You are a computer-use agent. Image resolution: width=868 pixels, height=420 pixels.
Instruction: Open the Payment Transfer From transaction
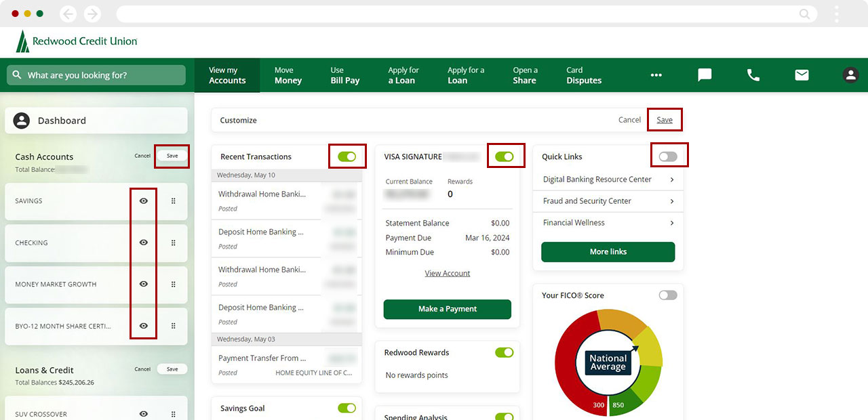pyautogui.click(x=287, y=365)
